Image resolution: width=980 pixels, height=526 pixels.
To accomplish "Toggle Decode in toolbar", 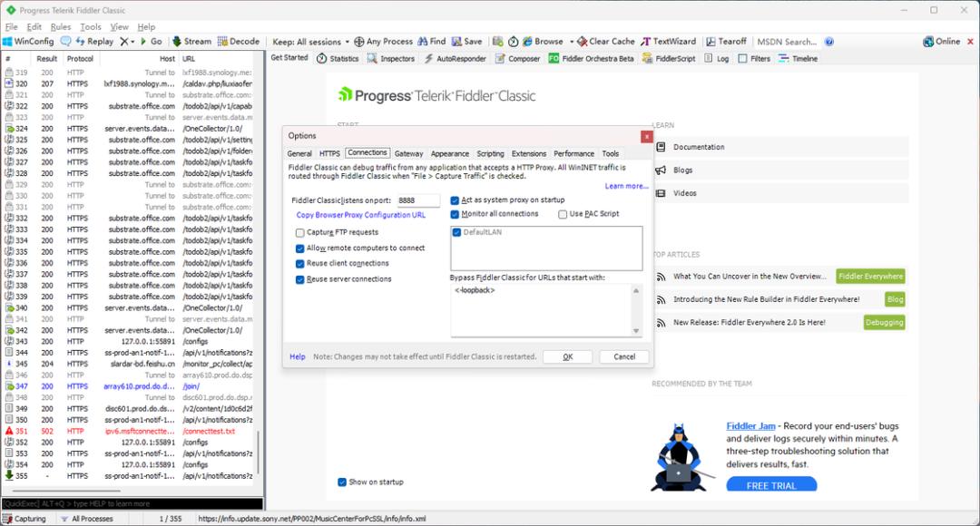I will [x=238, y=41].
